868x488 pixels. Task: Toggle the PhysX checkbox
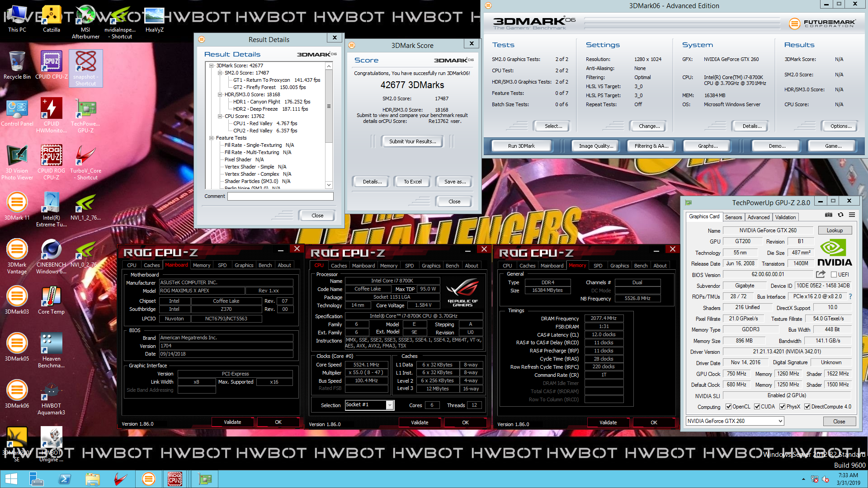(x=782, y=407)
